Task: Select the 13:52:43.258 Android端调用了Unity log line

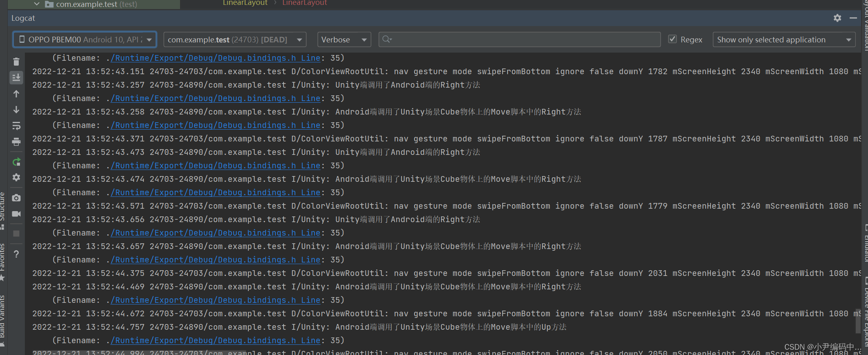Action: [307, 112]
